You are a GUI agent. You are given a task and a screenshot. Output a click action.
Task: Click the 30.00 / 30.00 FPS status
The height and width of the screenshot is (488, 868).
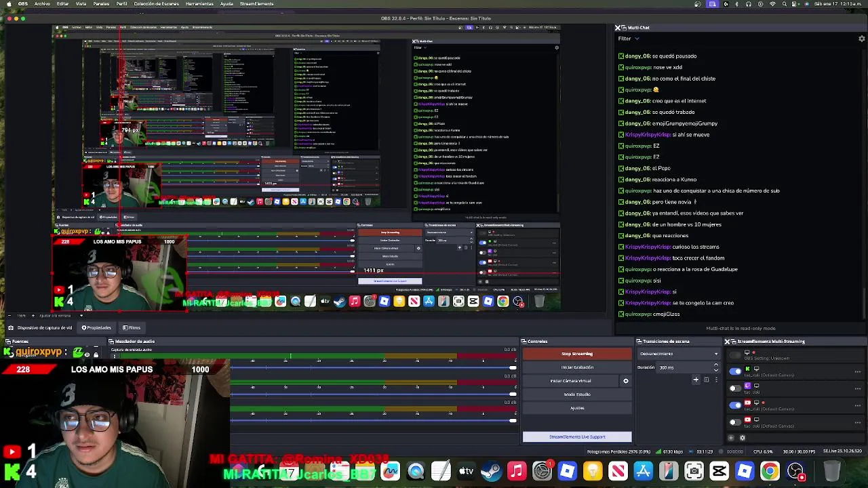click(800, 452)
